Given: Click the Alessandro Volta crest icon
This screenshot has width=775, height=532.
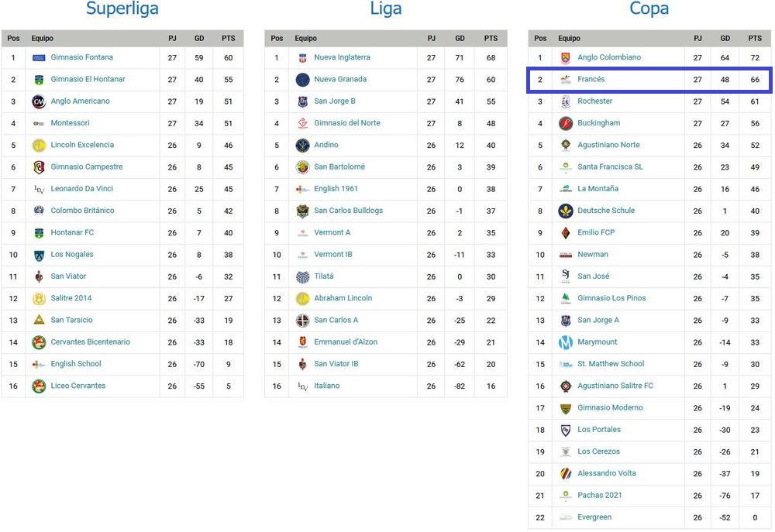Looking at the screenshot, I should coord(566,473).
